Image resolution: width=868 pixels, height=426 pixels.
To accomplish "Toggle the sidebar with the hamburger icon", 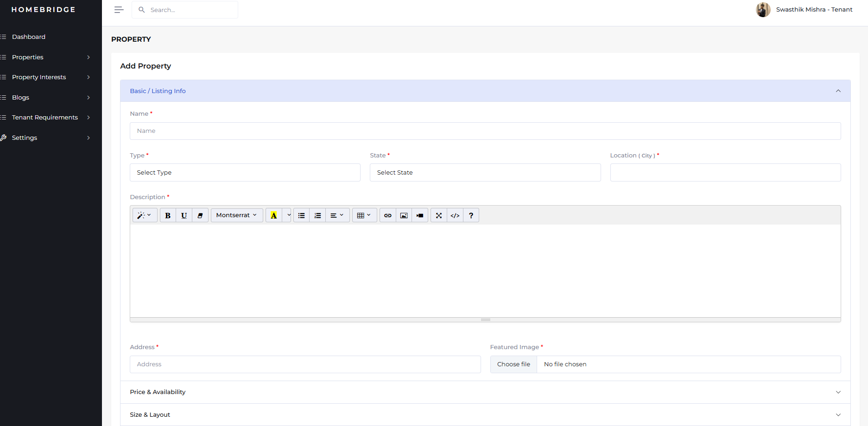I will [119, 10].
